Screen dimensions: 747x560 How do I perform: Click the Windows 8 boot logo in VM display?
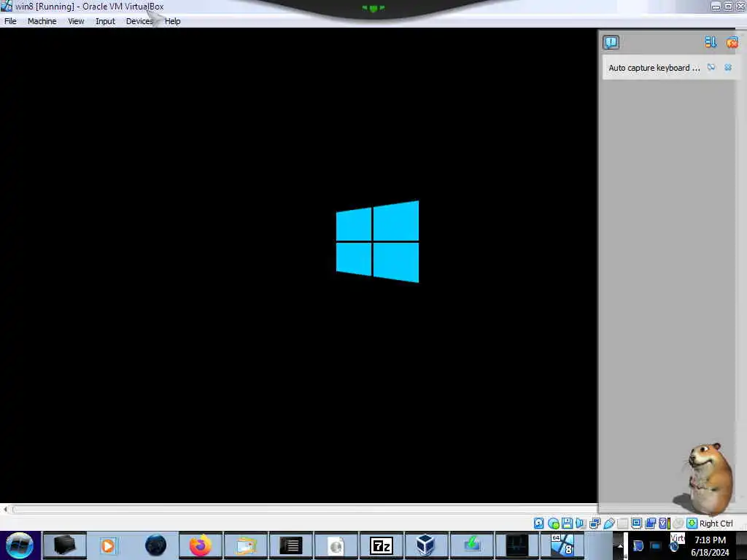pos(377,241)
